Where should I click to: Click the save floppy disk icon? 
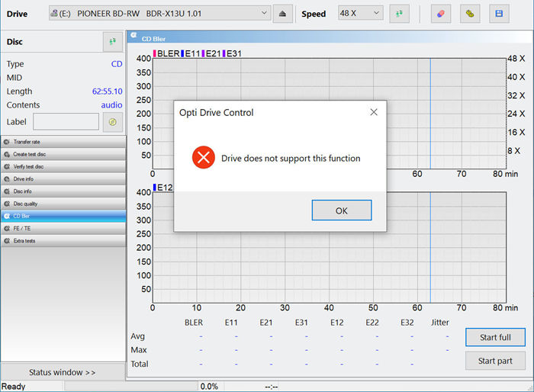pyautogui.click(x=499, y=14)
